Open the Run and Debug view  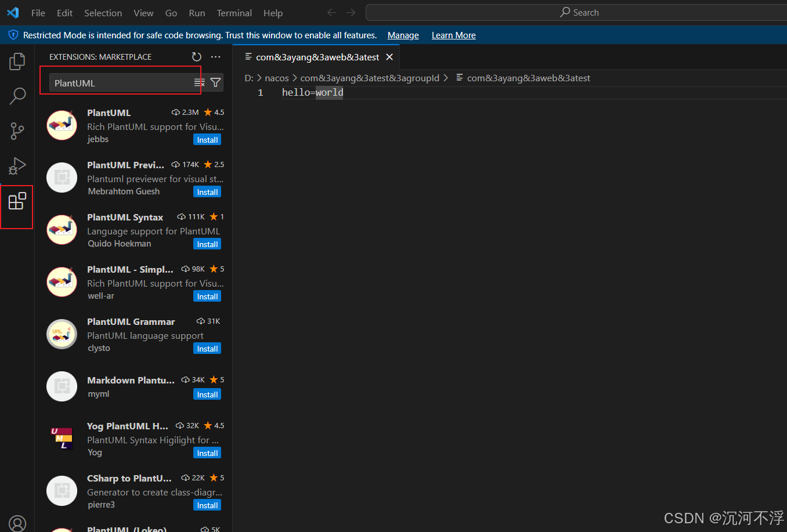point(17,167)
